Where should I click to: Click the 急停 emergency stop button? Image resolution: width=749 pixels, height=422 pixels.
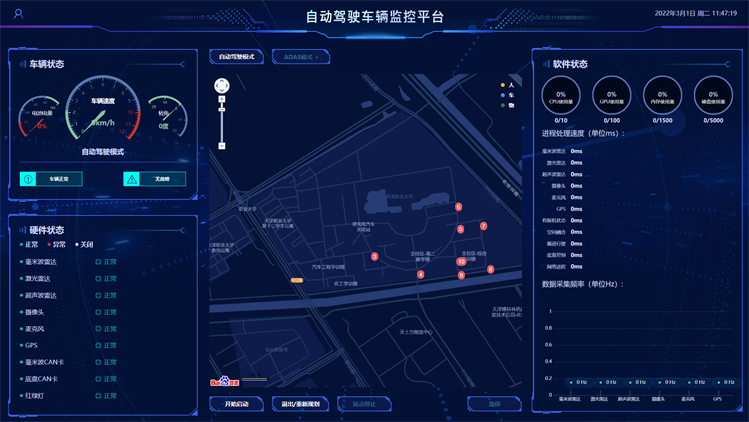[494, 404]
